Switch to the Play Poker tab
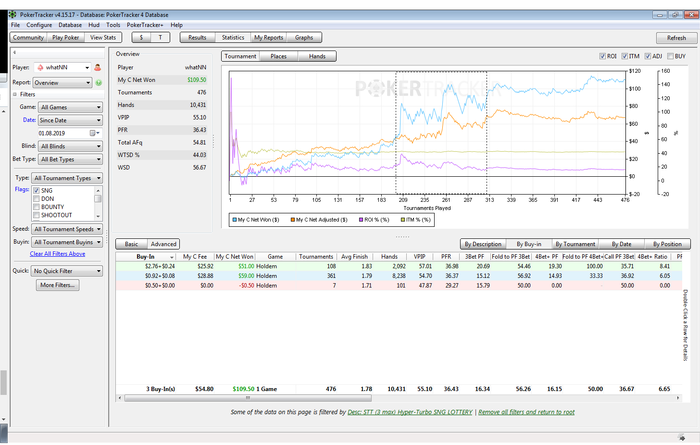This screenshot has height=445, width=700. click(x=66, y=37)
